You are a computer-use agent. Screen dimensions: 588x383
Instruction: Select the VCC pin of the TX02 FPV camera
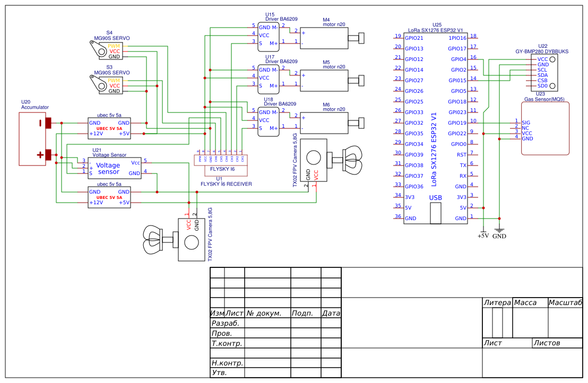[317, 175]
